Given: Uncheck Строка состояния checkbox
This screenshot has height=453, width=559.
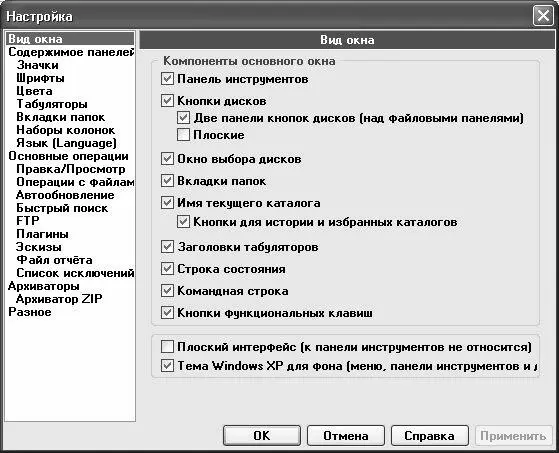Looking at the screenshot, I should pos(167,269).
